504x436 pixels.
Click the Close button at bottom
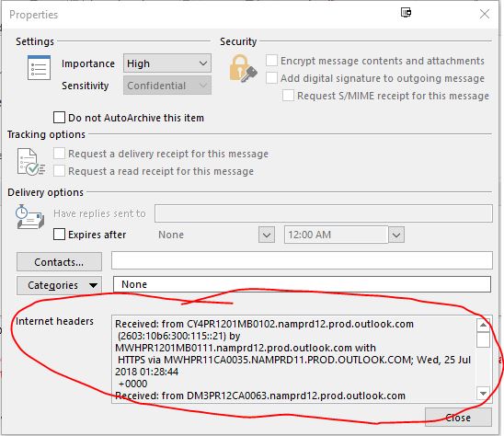458,417
